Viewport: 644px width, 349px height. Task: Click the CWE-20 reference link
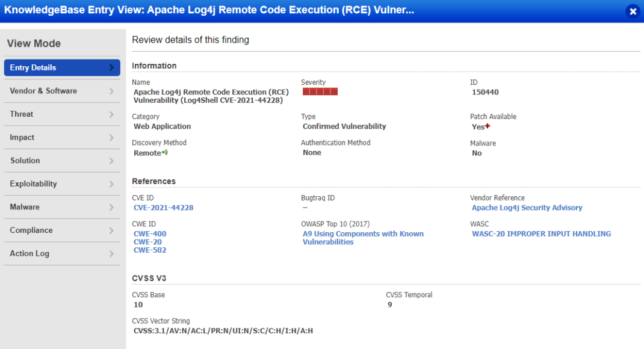(147, 242)
